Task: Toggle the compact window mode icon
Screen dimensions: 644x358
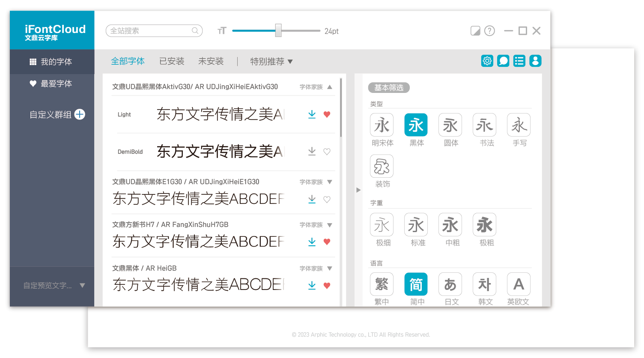Action: [x=475, y=31]
